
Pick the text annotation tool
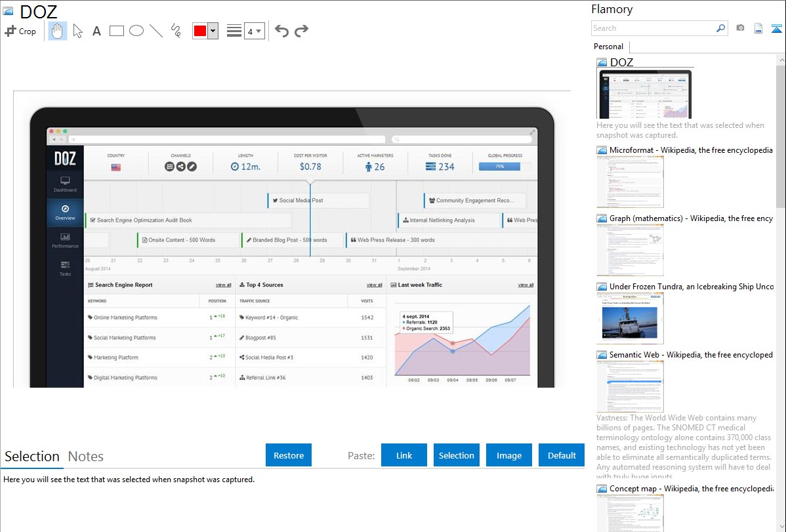96,31
